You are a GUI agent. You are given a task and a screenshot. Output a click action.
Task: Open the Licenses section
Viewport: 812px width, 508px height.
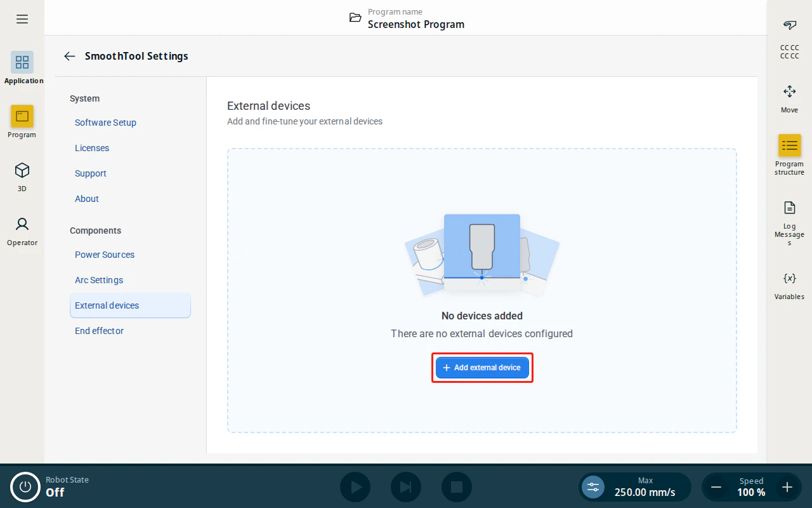point(92,148)
